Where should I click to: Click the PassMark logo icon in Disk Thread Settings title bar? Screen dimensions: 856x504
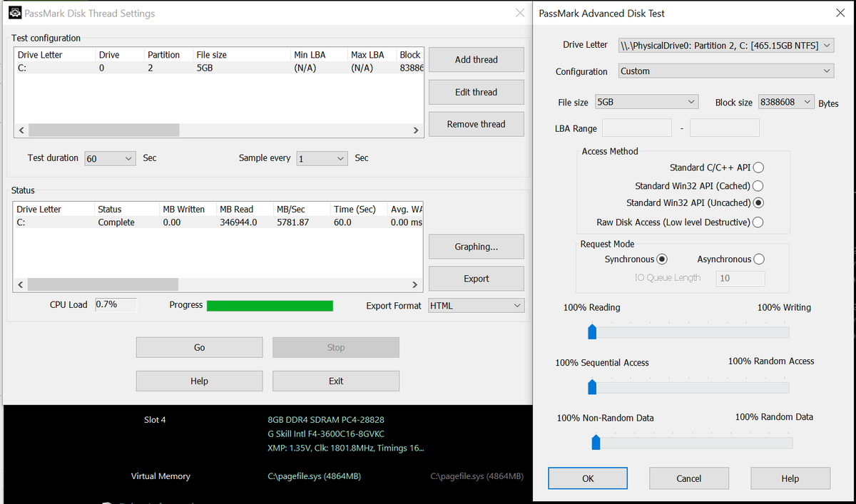pos(14,13)
